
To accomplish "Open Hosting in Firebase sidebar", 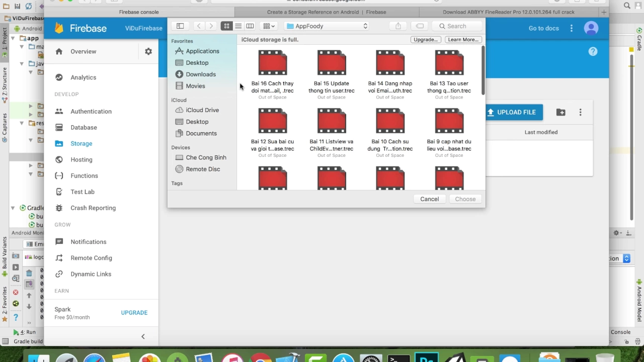I will pos(81,160).
